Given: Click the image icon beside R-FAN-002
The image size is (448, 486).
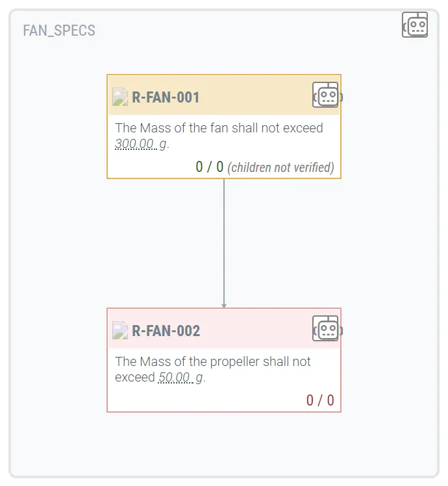Looking at the screenshot, I should 120,331.
